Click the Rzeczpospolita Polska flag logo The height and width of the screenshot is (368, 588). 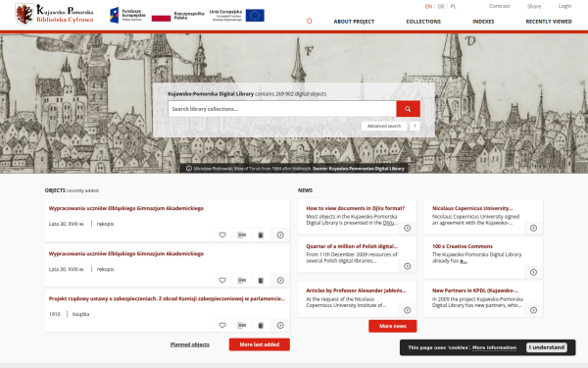click(x=177, y=16)
